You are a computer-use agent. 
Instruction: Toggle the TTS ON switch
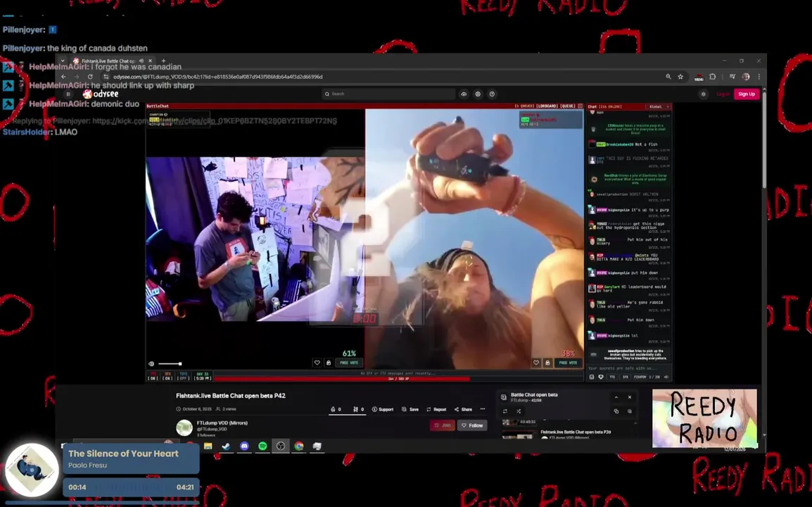point(153,376)
